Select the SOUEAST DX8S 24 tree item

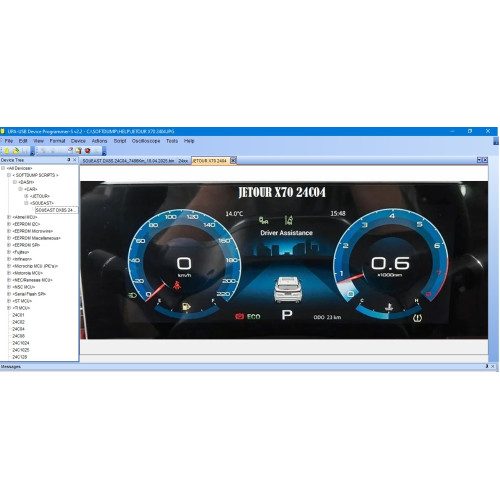[56, 210]
